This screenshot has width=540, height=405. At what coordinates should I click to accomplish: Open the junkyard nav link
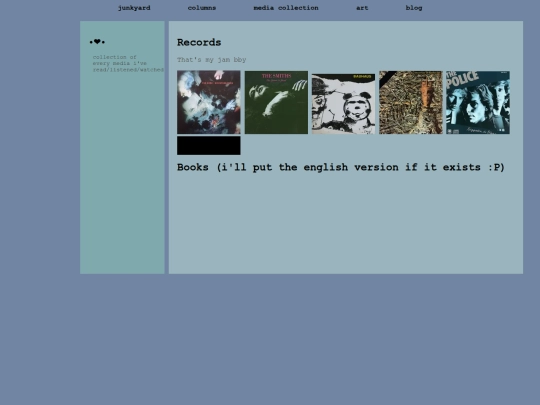(x=134, y=8)
